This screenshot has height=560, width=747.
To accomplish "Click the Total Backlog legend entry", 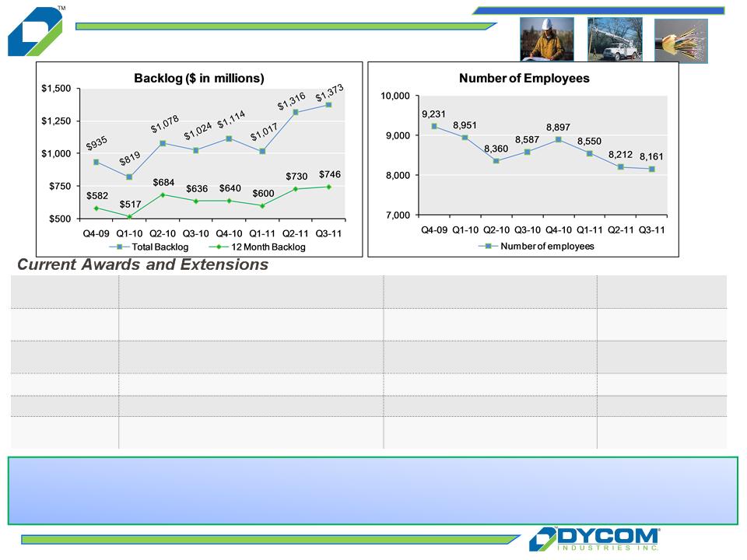I will [x=149, y=247].
